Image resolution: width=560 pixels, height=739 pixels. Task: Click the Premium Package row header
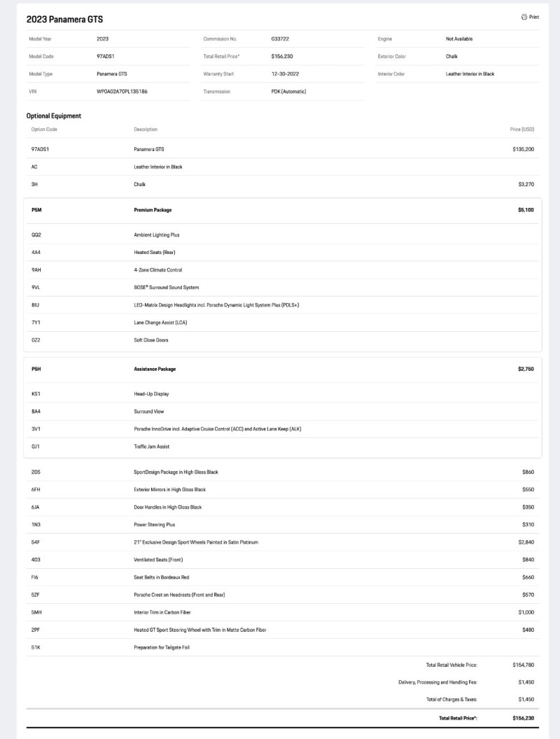(283, 210)
